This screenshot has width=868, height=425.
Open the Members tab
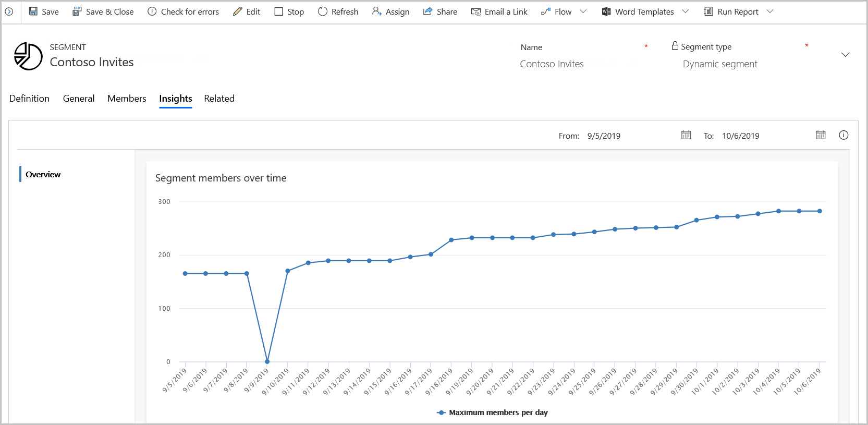coord(127,99)
